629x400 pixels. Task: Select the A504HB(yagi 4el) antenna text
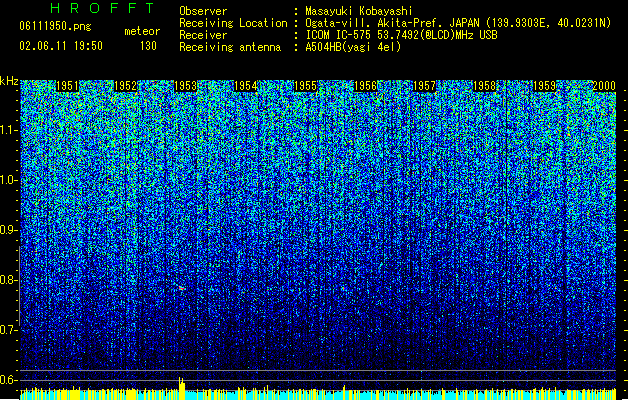(x=353, y=47)
